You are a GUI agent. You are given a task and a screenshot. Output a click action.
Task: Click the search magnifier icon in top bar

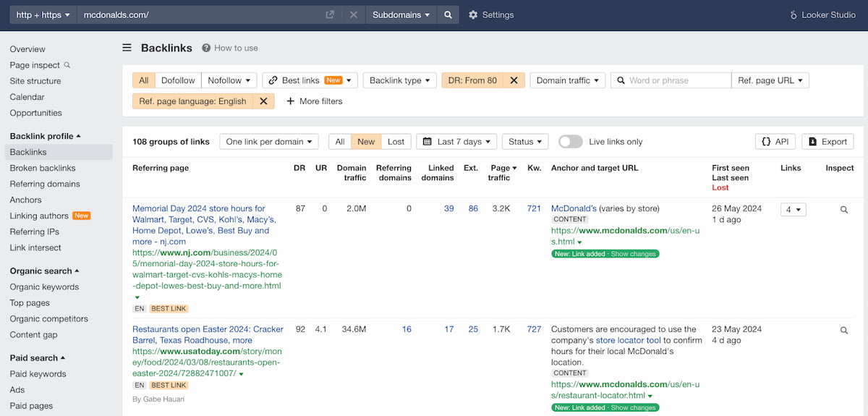click(x=448, y=14)
